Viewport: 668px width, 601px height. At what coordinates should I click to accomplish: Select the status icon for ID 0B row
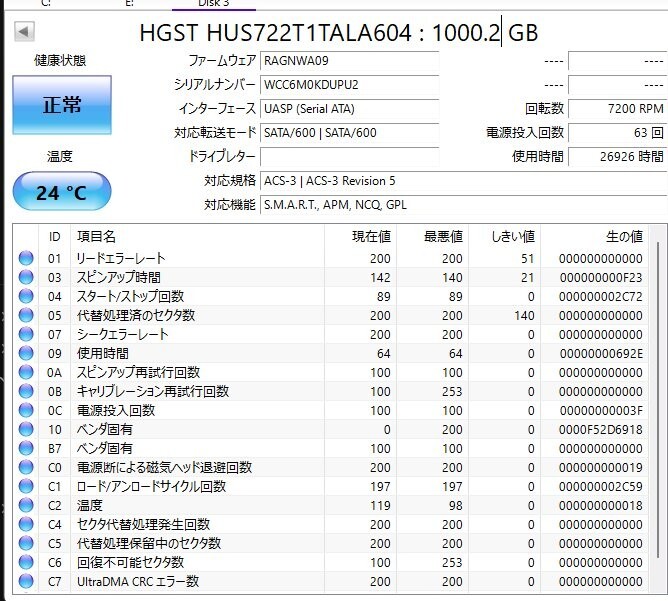[26, 391]
